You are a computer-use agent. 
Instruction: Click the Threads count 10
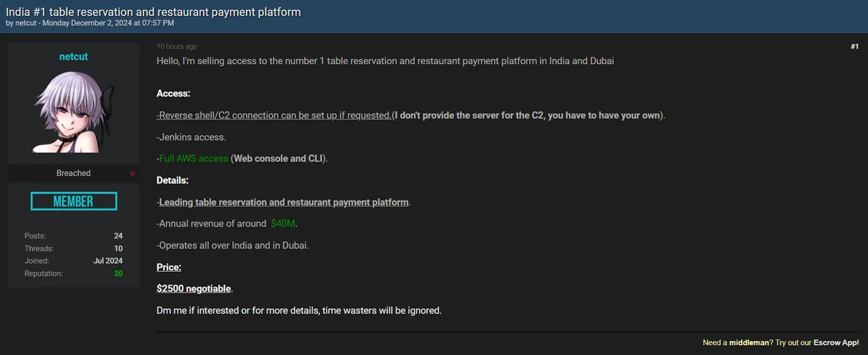coord(118,248)
